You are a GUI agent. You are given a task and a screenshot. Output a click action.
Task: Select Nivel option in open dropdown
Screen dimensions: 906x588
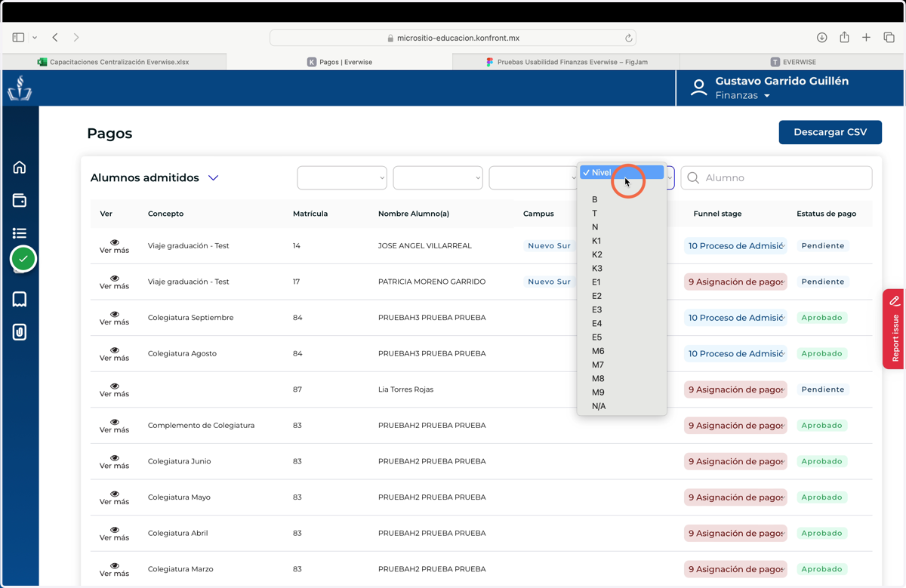(x=622, y=173)
